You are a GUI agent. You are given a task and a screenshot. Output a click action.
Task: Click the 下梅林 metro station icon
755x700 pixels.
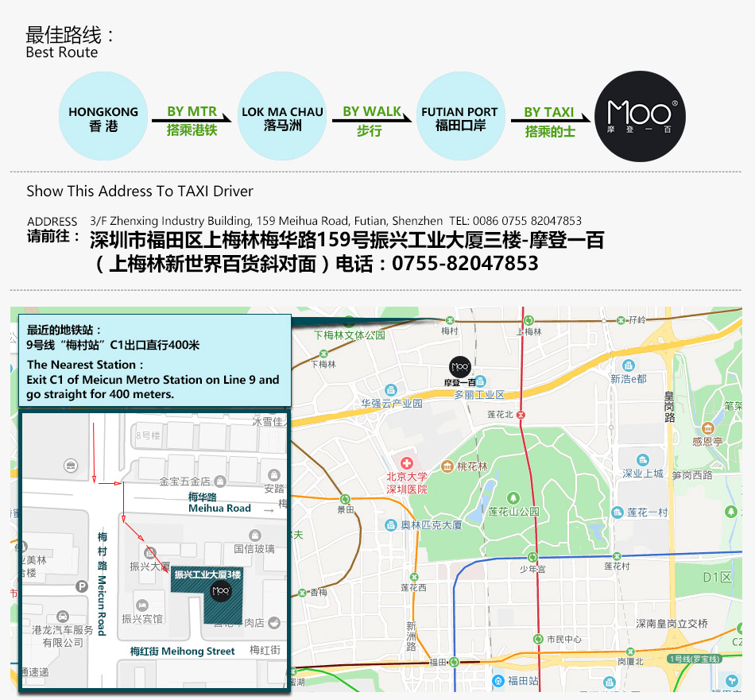tap(323, 354)
